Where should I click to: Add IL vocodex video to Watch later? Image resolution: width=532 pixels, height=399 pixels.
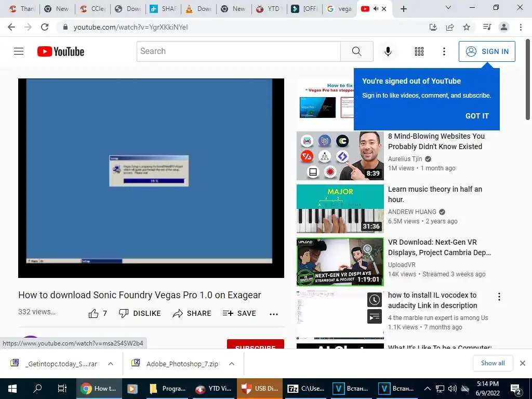[375, 300]
